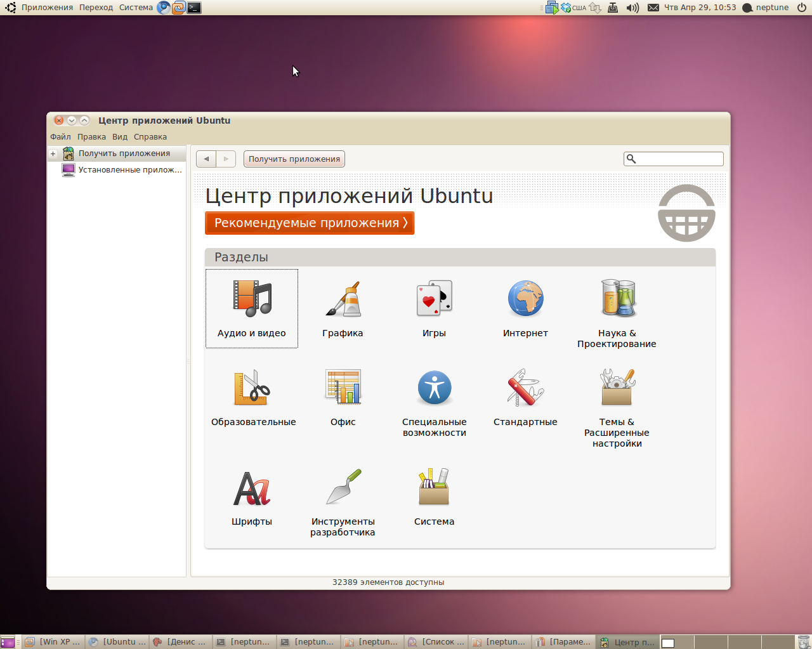Open the volume control speaker icon
Image resolution: width=812 pixels, height=649 pixels.
632,8
